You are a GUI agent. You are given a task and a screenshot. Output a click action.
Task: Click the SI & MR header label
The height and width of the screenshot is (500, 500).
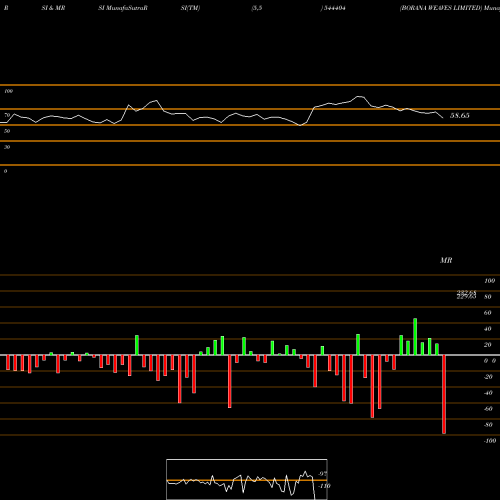(53, 8)
